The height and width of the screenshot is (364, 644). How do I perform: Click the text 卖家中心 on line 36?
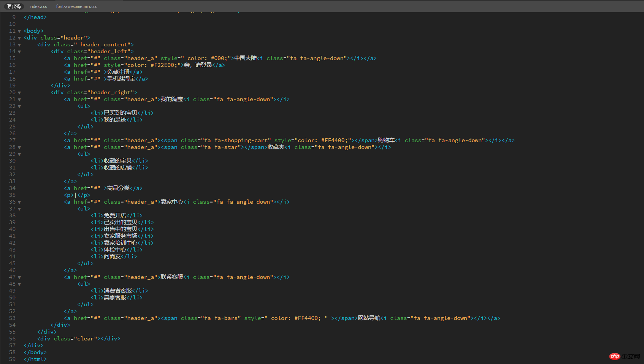pos(172,202)
